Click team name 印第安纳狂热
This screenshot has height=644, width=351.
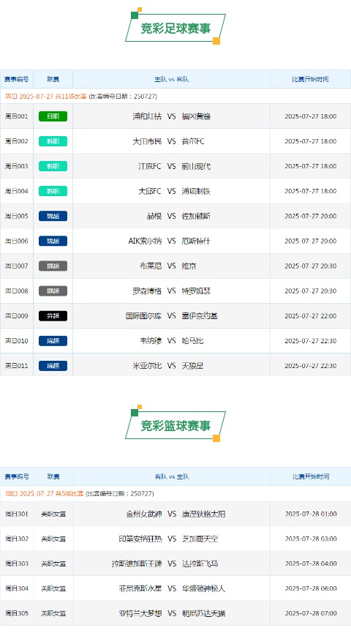point(140,539)
